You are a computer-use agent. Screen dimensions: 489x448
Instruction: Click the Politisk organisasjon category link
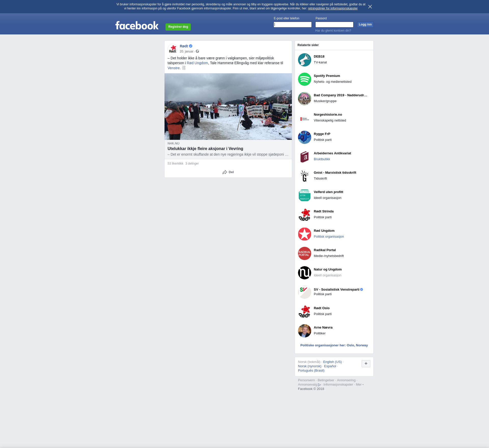329,237
